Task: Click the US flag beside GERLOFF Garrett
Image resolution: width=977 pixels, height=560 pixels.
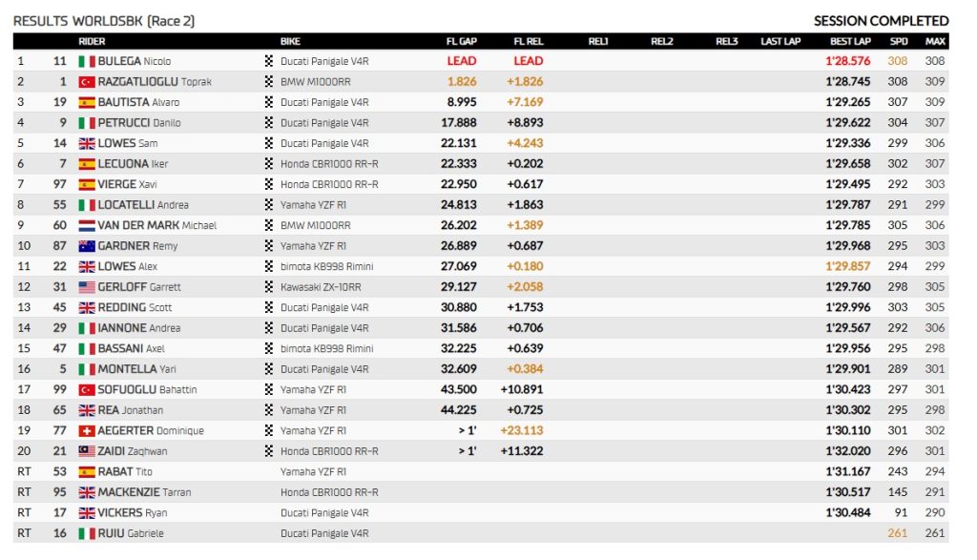Action: (87, 287)
